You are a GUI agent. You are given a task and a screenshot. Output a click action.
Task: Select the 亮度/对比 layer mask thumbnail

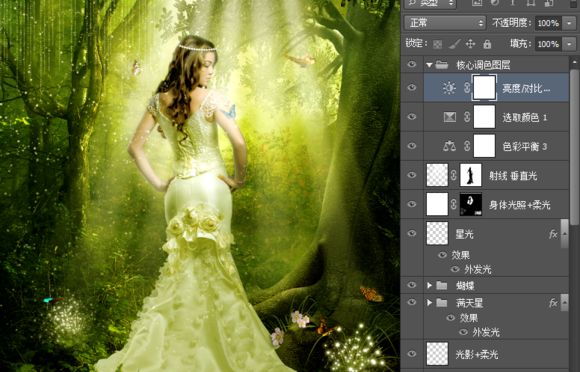click(x=485, y=88)
